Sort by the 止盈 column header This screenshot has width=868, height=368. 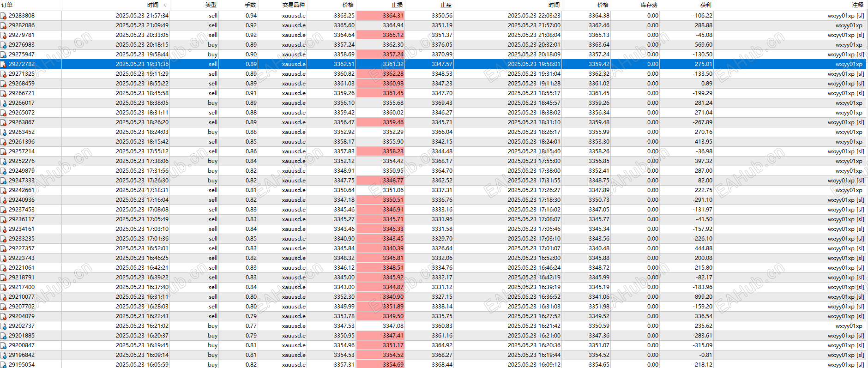[429, 5]
